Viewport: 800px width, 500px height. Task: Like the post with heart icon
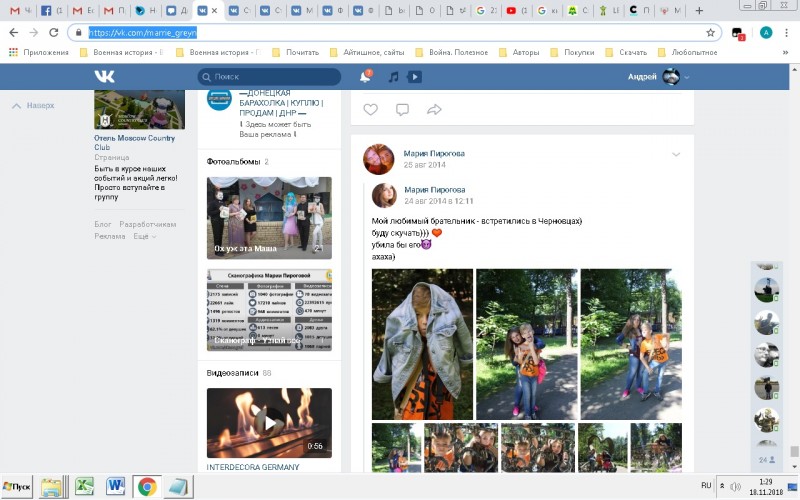coord(370,109)
